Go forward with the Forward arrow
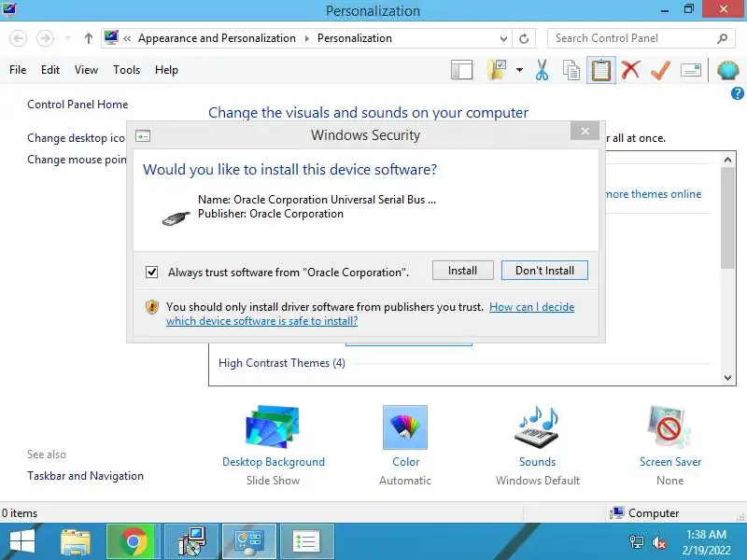 45,38
